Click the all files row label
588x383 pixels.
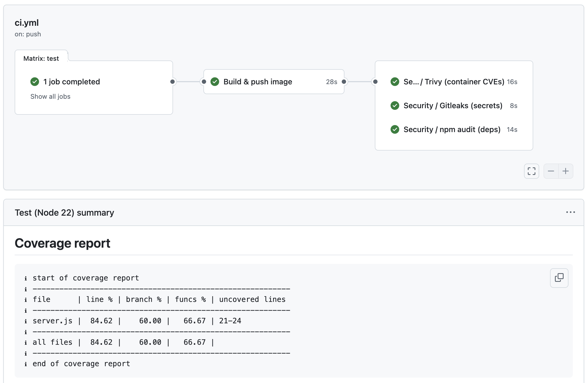coord(52,342)
